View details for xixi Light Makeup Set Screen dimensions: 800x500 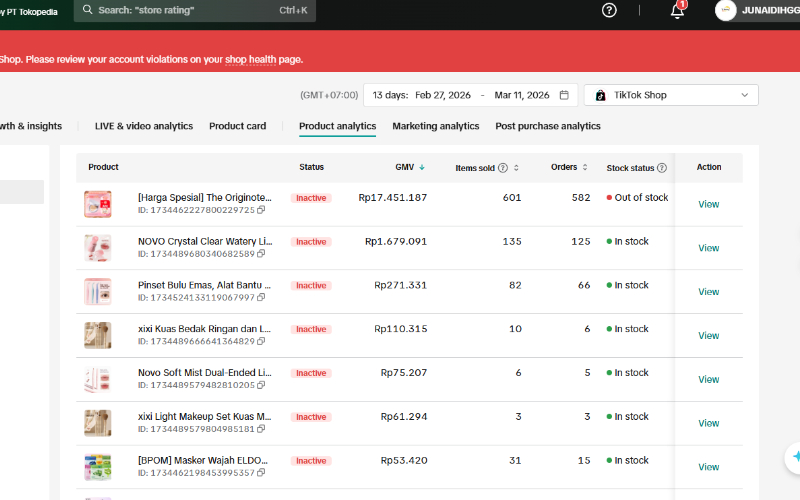tap(709, 423)
